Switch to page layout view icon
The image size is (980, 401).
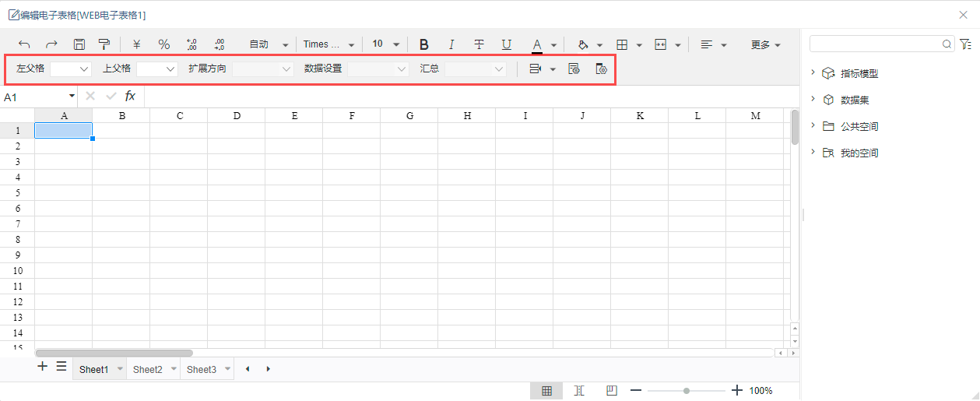612,391
